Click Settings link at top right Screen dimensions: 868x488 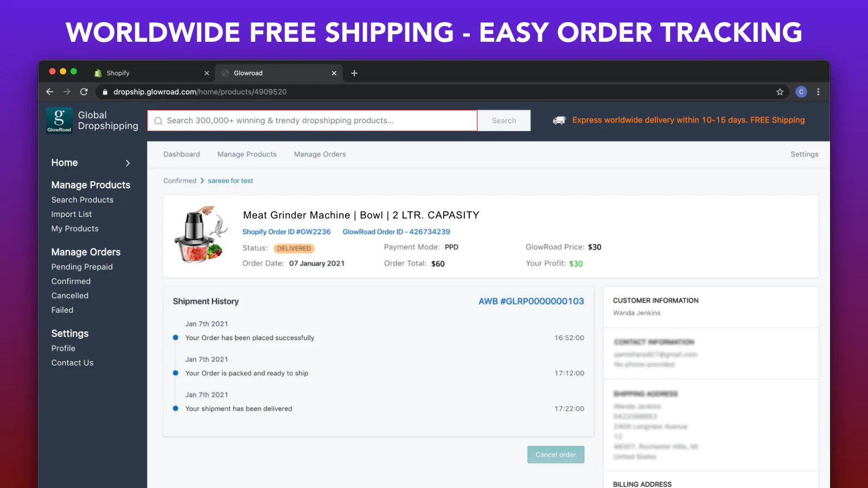(804, 155)
